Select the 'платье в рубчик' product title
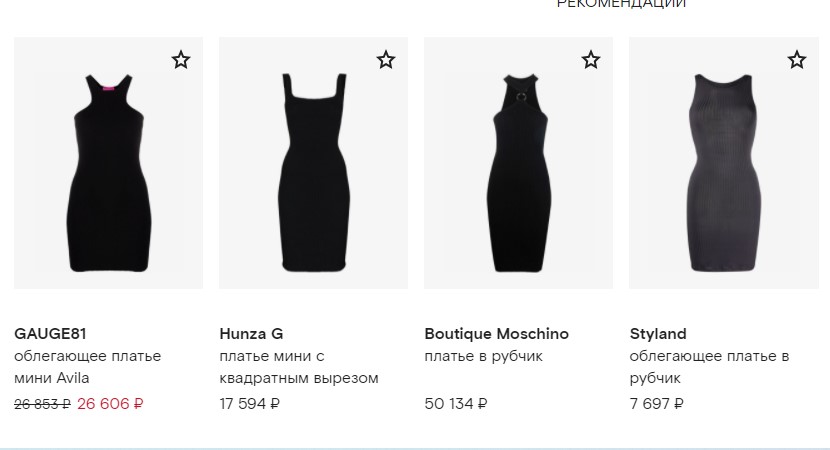 point(483,356)
